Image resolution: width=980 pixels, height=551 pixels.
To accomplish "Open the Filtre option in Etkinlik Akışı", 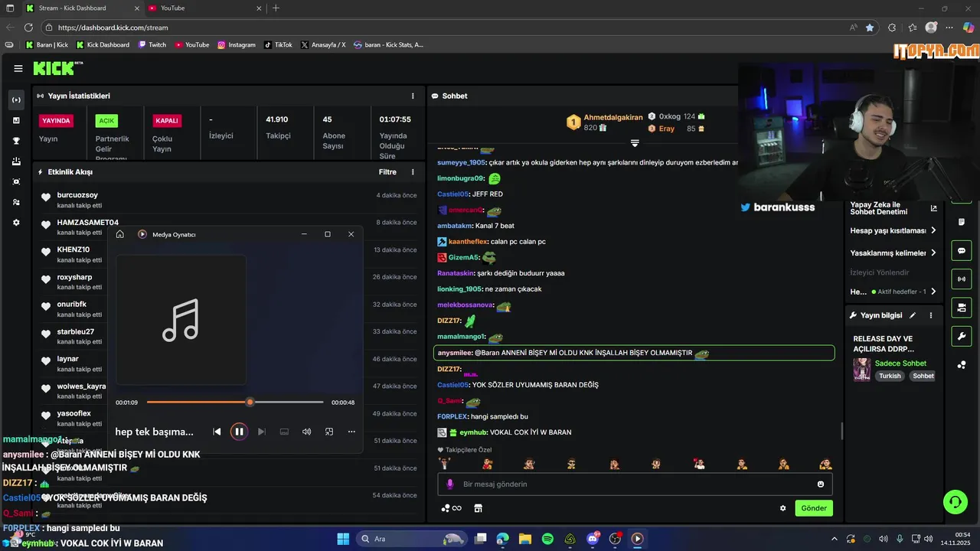I will pyautogui.click(x=387, y=172).
